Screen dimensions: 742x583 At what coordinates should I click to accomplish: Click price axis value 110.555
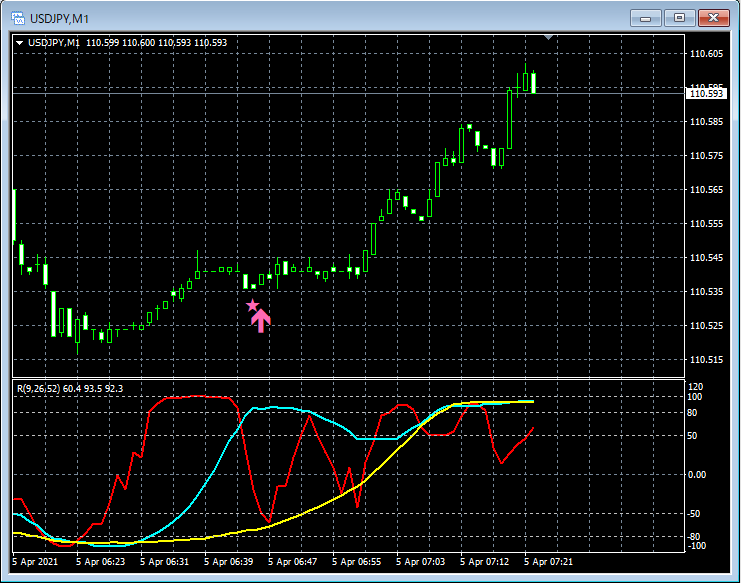707,224
